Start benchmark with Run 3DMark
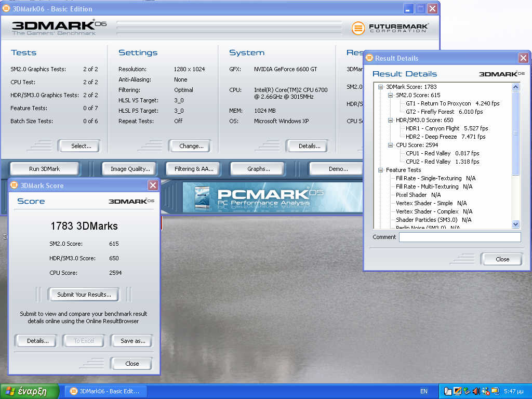The height and width of the screenshot is (399, 532). pos(45,169)
